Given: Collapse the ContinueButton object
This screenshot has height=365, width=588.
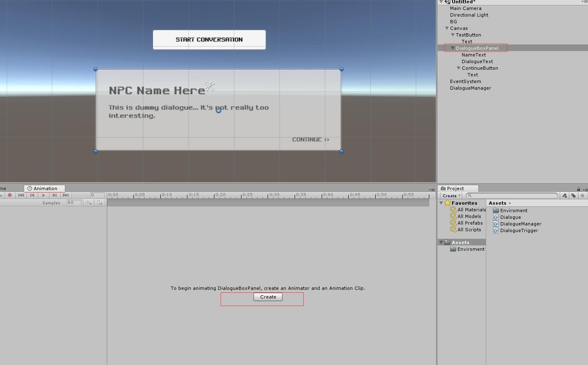Looking at the screenshot, I should (459, 68).
